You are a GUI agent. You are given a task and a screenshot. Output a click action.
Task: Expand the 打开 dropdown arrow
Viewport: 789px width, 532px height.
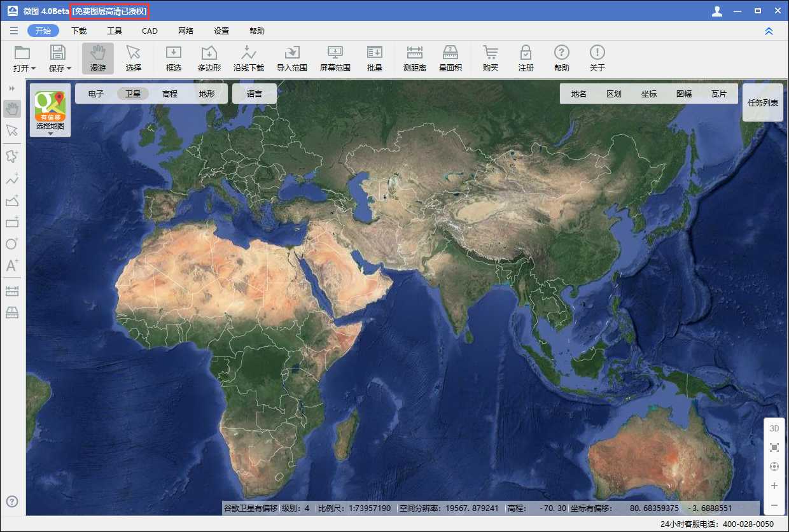pyautogui.click(x=33, y=68)
